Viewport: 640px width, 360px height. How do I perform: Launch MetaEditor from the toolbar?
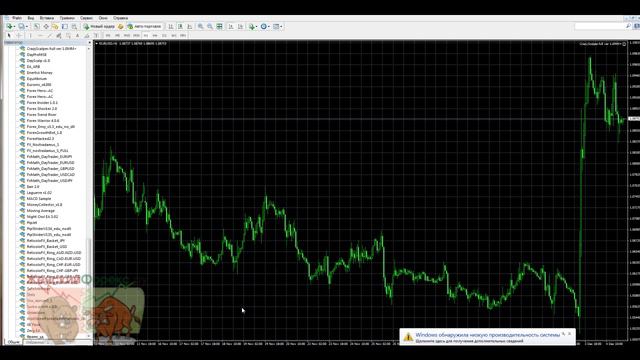120,27
